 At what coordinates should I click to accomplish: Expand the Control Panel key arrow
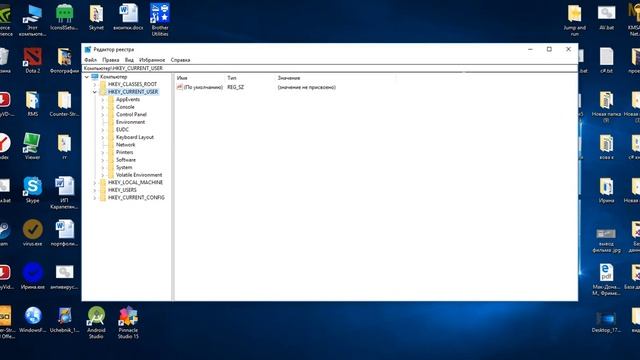[x=103, y=115]
